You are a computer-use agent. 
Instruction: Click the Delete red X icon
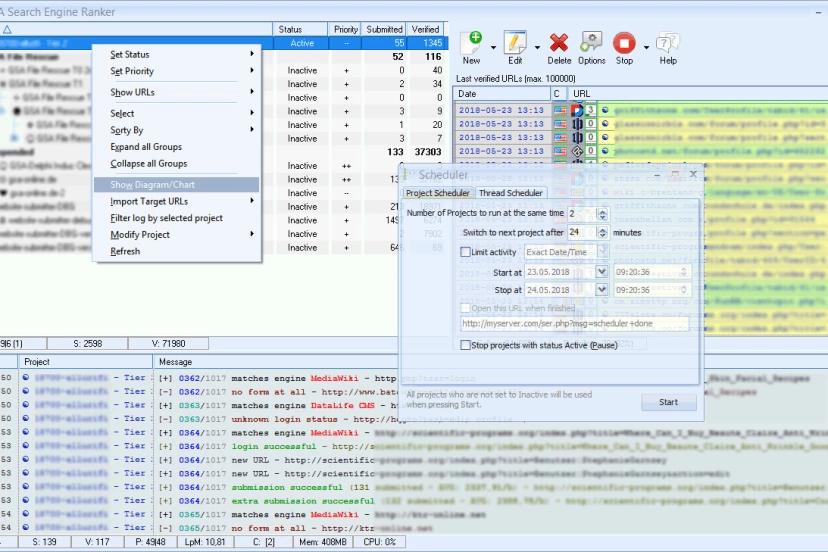[559, 43]
